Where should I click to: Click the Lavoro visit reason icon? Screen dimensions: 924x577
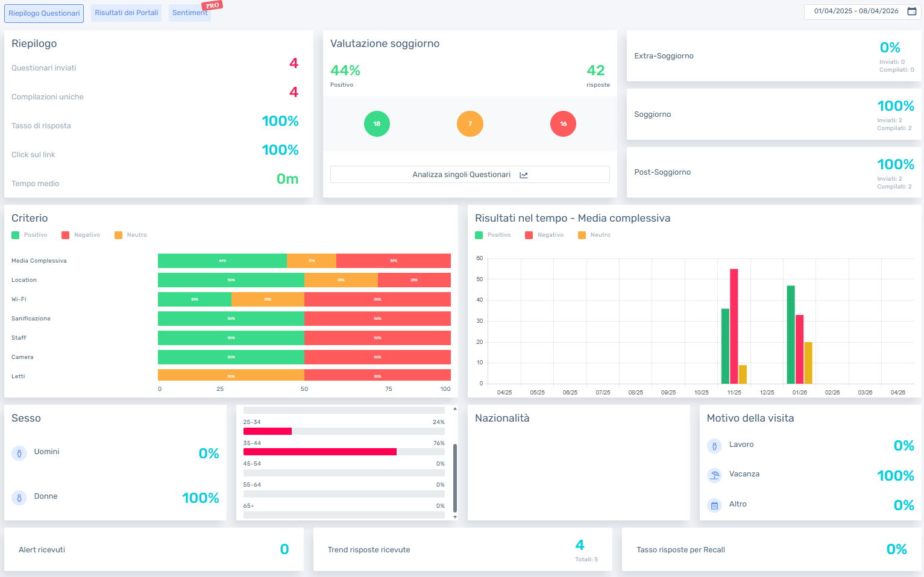(714, 446)
